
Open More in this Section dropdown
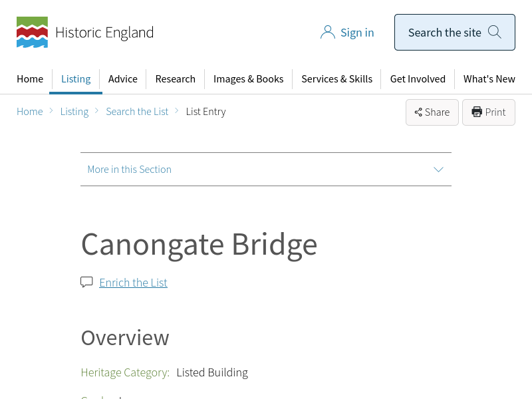[130, 170]
